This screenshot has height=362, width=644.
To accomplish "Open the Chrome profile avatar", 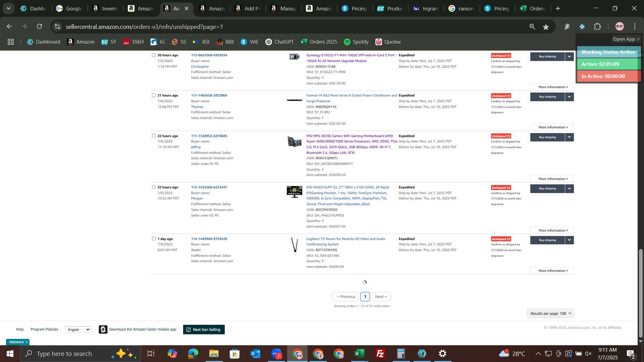I will 620,26.
